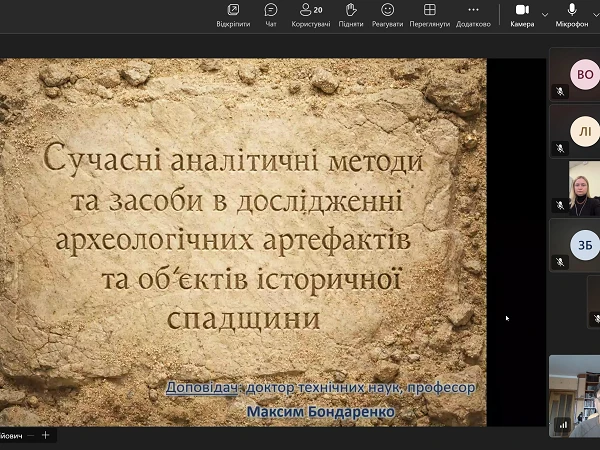Click the self-view video at bottom right
Viewport: 600px width, 450px height.
tap(574, 396)
